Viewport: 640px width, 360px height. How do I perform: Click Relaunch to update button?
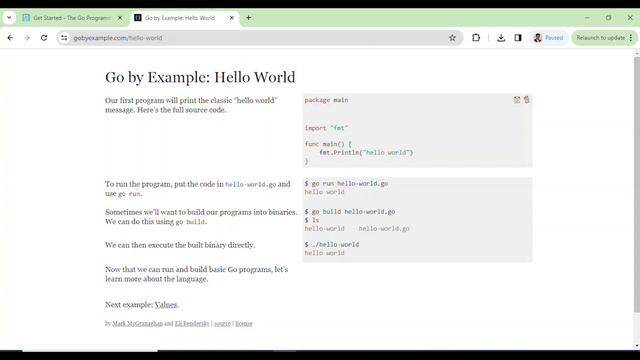point(600,38)
